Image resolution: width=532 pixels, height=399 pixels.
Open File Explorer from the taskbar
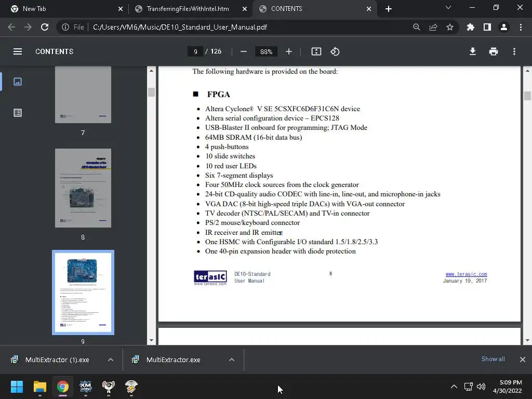(x=39, y=387)
